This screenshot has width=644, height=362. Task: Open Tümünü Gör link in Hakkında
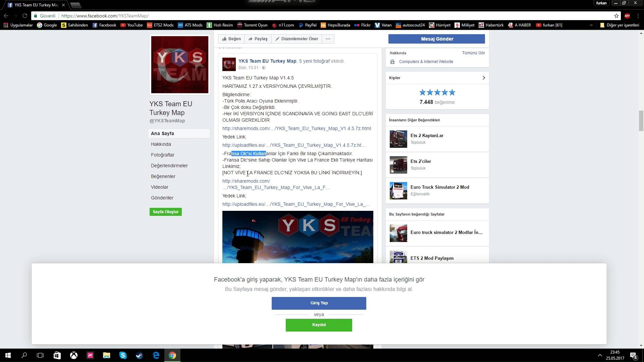click(x=474, y=53)
